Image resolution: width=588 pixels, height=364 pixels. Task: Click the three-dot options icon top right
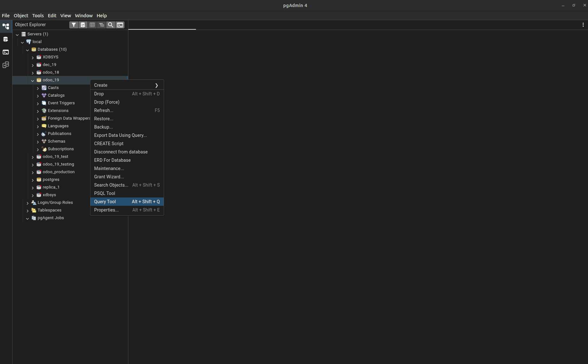pos(584,25)
